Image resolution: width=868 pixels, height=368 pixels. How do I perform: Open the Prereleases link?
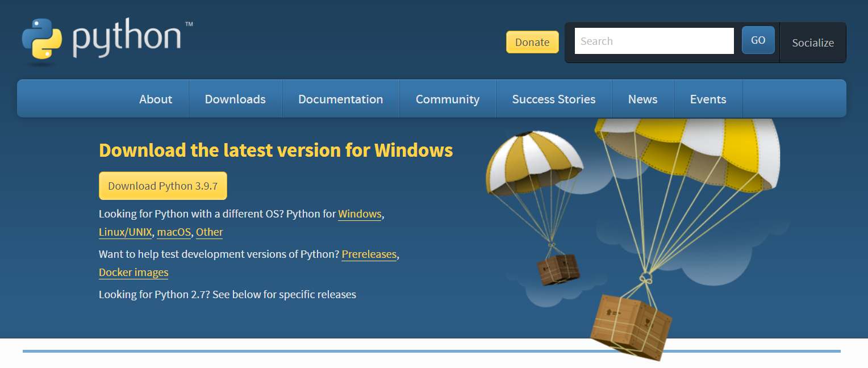click(369, 254)
